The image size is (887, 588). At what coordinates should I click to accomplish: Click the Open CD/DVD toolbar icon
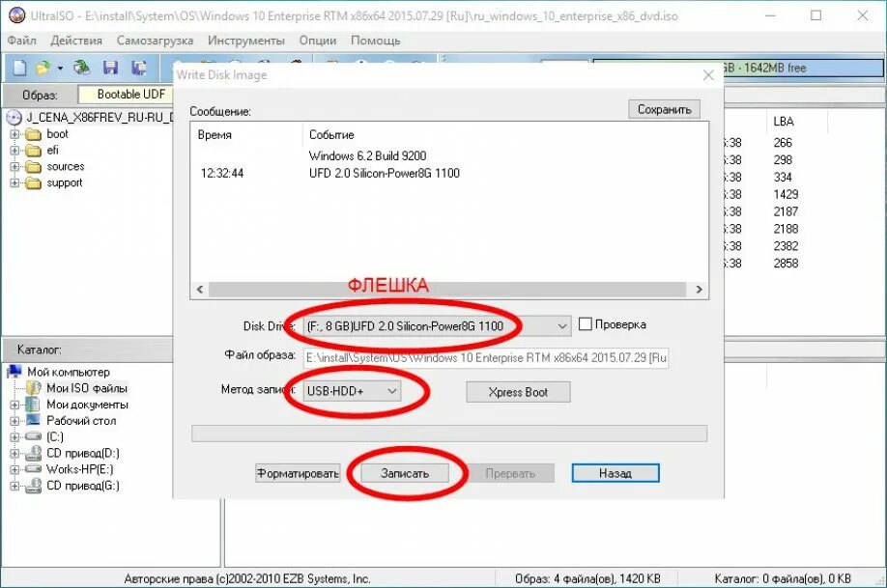click(x=82, y=68)
